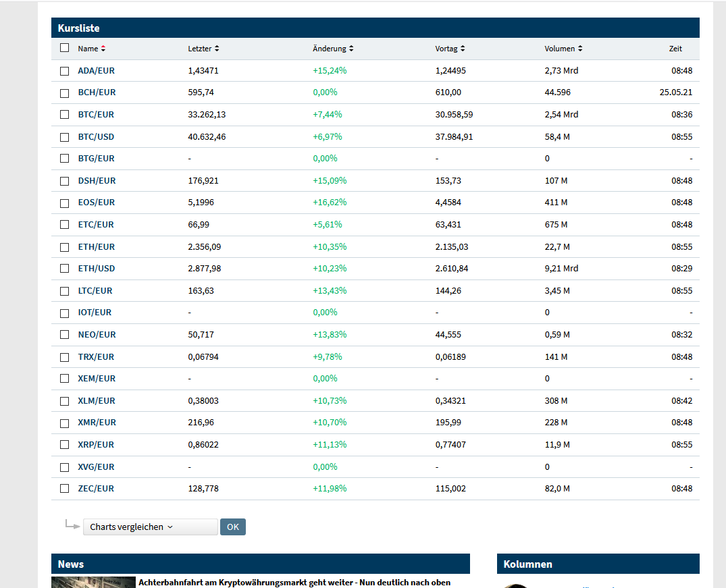Select the +16,62% change for EOS/EUR
This screenshot has height=588, width=726.
[330, 203]
